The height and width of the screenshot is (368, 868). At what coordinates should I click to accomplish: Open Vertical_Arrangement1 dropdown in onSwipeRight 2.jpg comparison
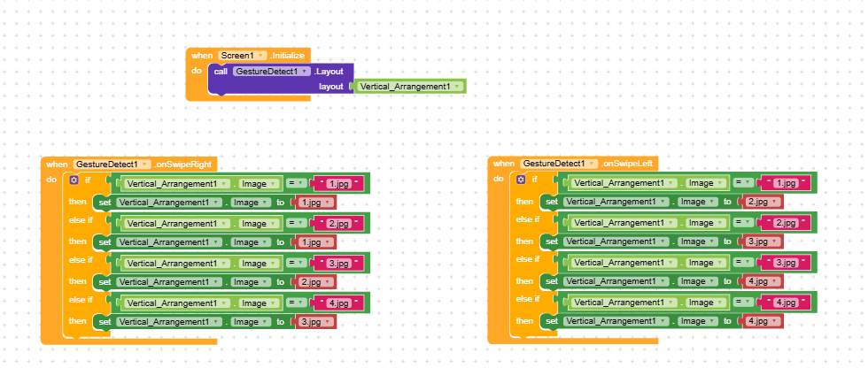176,224
